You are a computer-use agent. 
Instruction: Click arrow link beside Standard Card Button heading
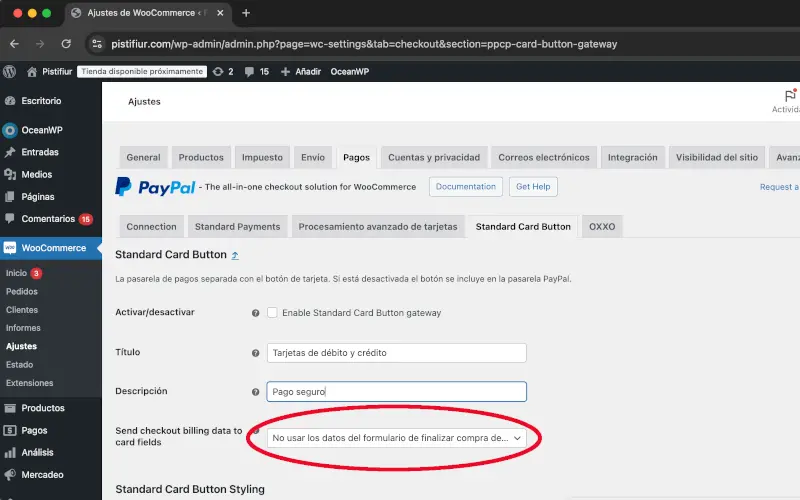click(235, 256)
